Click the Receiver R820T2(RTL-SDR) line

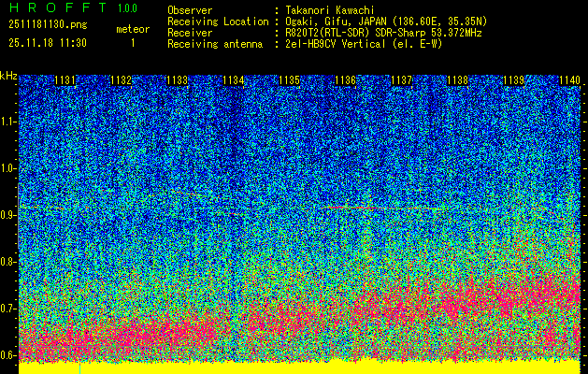[383, 33]
